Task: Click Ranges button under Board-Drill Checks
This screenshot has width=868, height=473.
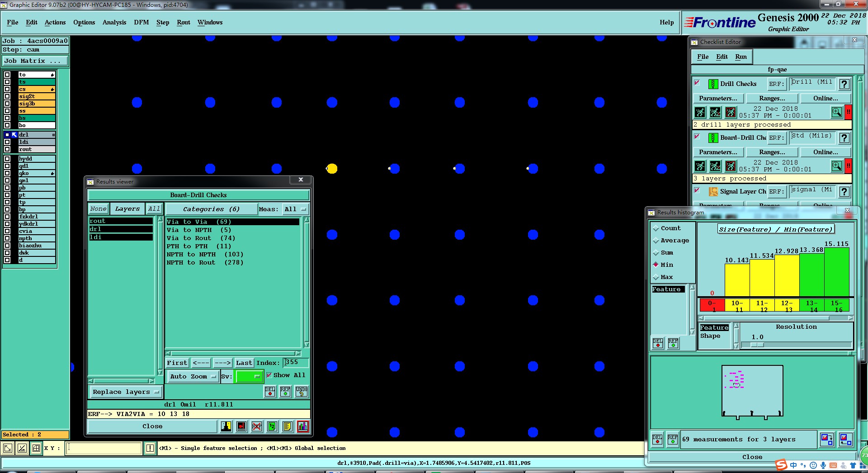Action: pyautogui.click(x=772, y=152)
